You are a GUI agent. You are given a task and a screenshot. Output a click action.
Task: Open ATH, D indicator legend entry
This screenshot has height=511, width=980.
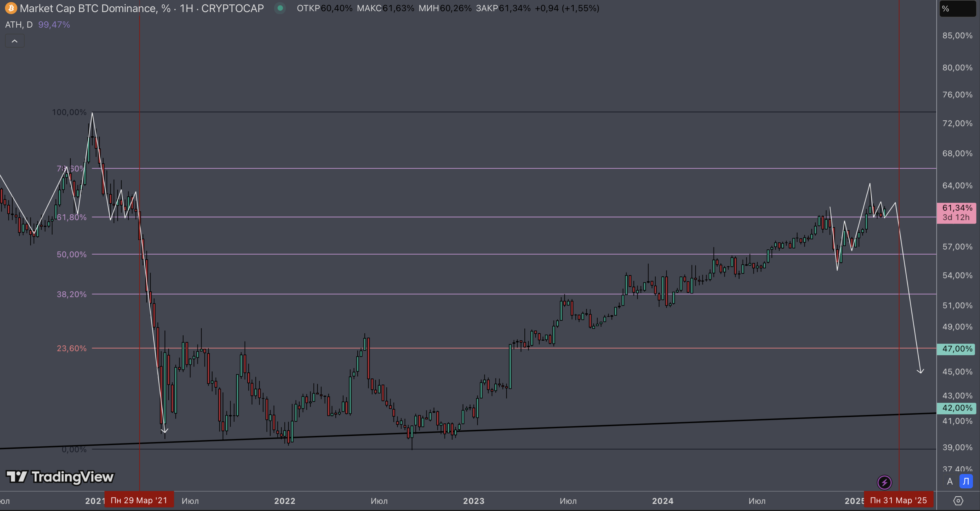(x=19, y=25)
